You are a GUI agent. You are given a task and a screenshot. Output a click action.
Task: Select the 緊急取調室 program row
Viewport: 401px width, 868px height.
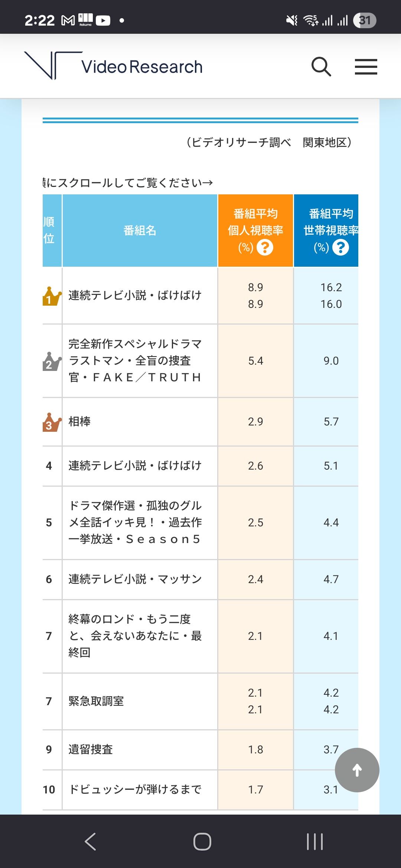(200, 701)
